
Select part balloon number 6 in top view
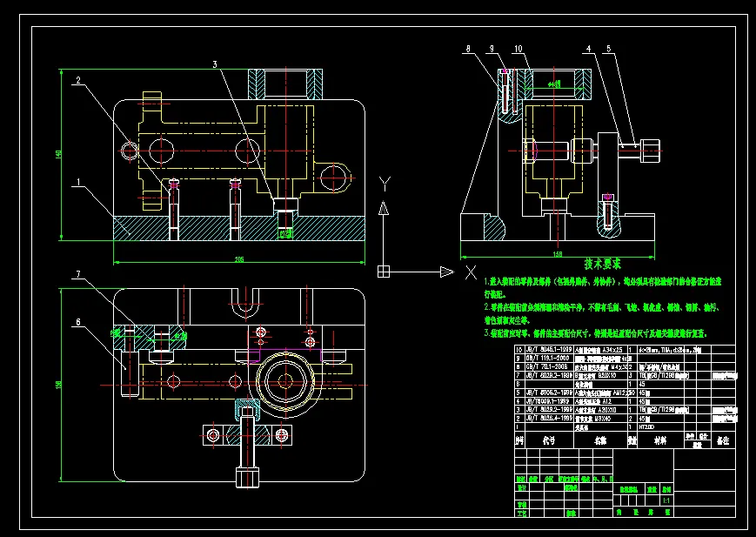(x=78, y=322)
